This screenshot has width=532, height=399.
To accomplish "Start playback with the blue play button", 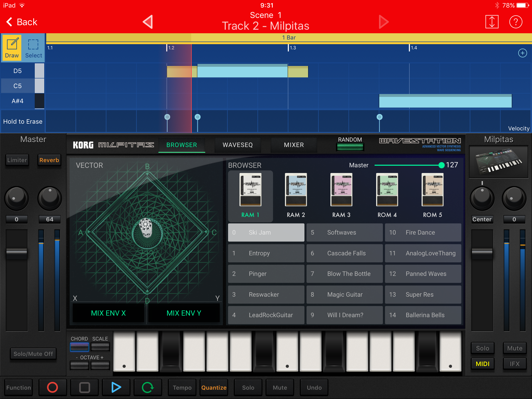I will click(116, 387).
